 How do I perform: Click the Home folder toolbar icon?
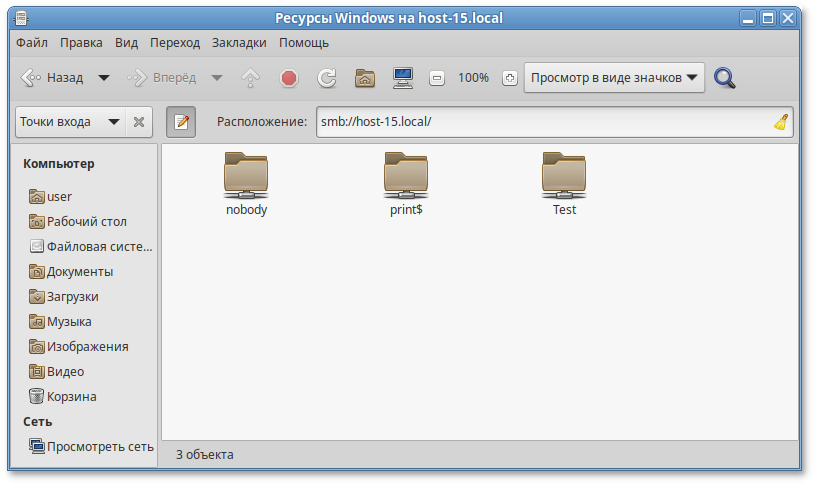point(365,78)
